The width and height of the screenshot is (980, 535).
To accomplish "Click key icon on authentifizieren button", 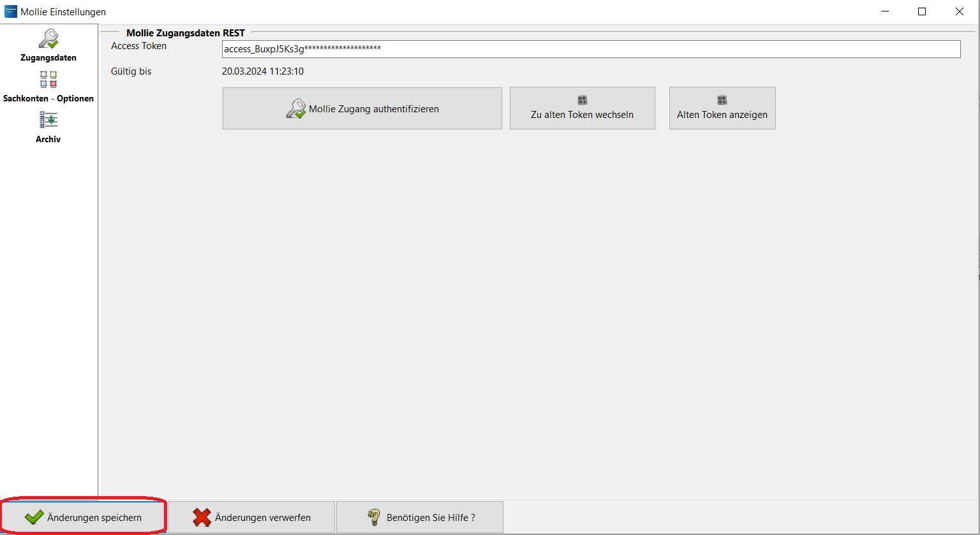I will pos(296,109).
